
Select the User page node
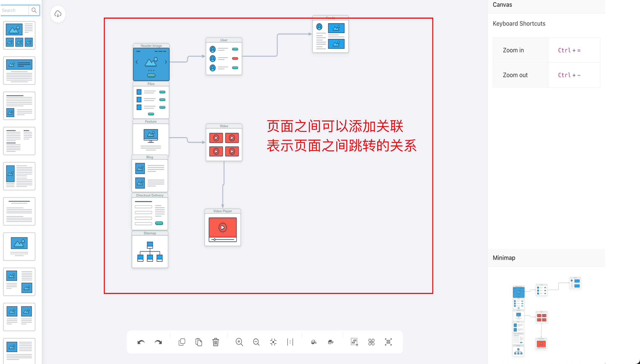tap(224, 56)
